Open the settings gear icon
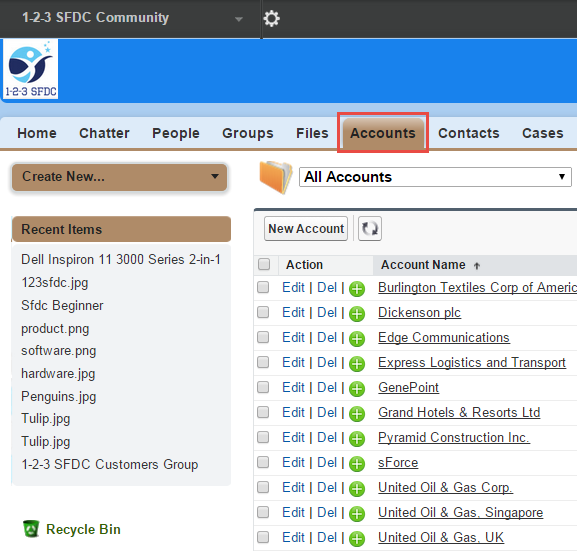The height and width of the screenshot is (551, 577). tap(272, 18)
